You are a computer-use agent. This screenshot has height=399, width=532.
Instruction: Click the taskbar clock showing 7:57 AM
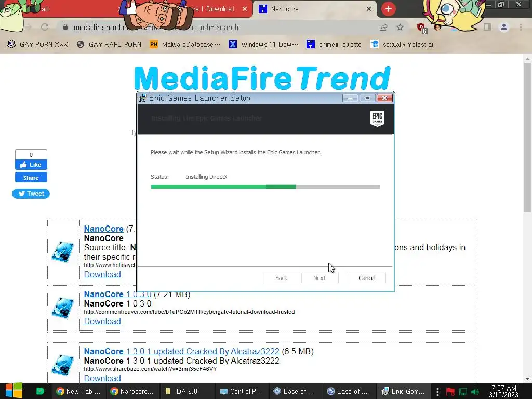pyautogui.click(x=503, y=391)
